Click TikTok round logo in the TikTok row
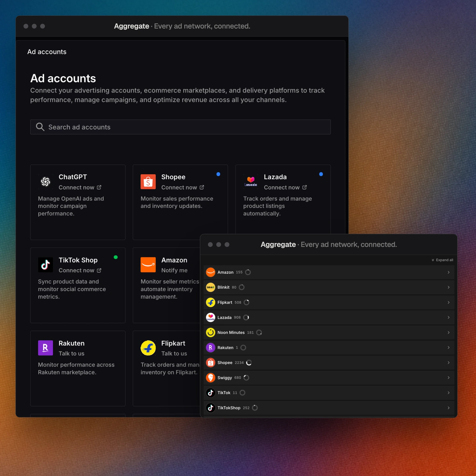Screen dimensions: 476x476 point(211,393)
